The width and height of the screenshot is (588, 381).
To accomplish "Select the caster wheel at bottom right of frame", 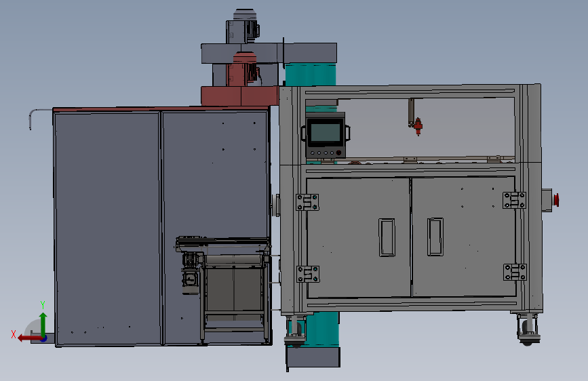I will pos(528,329).
